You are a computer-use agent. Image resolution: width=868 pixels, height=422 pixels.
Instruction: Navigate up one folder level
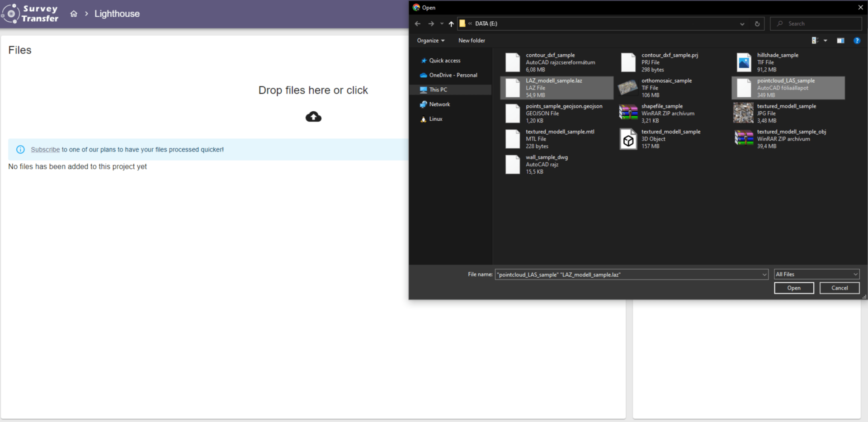(451, 24)
